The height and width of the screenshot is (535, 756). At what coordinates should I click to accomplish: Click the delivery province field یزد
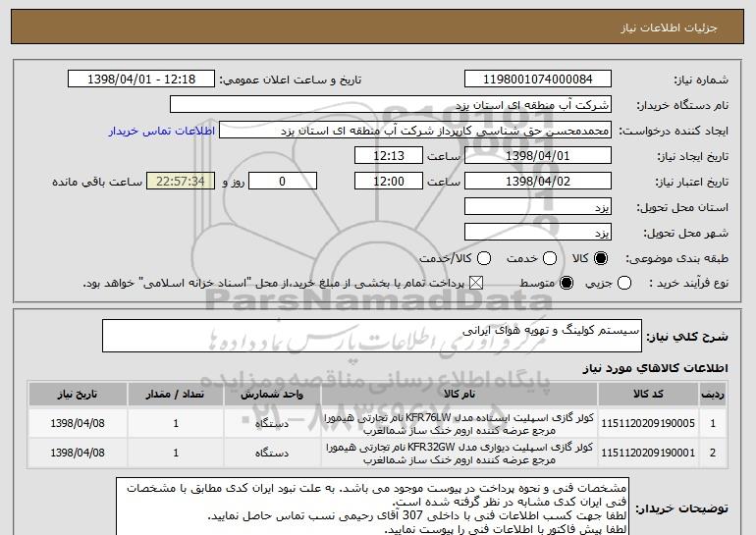(538, 207)
